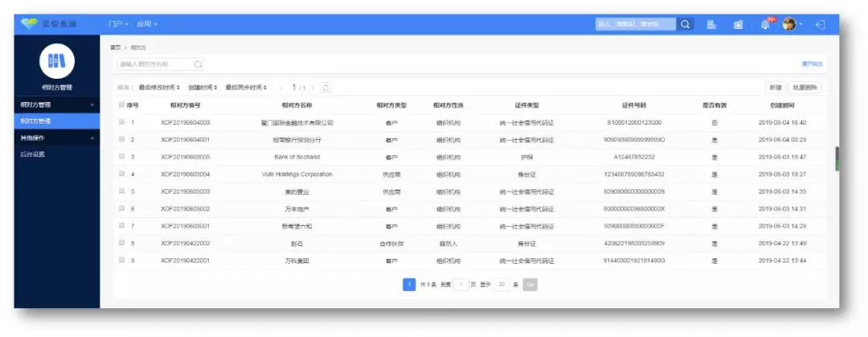Check the box for row XDF20190603002

click(121, 208)
